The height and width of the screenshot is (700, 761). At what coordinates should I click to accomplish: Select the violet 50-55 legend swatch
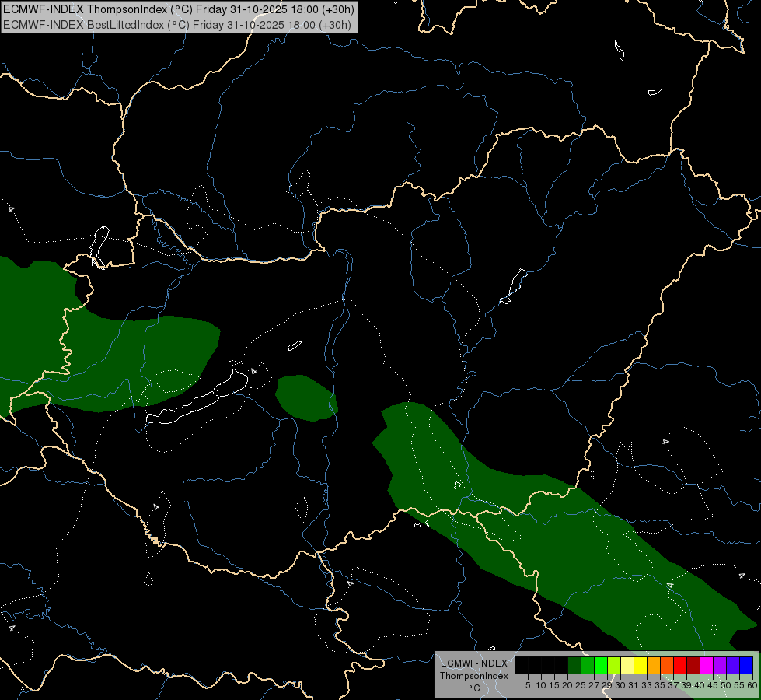pyautogui.click(x=733, y=665)
